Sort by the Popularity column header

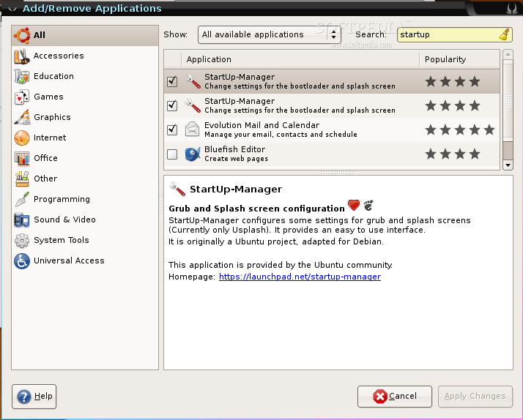point(459,59)
